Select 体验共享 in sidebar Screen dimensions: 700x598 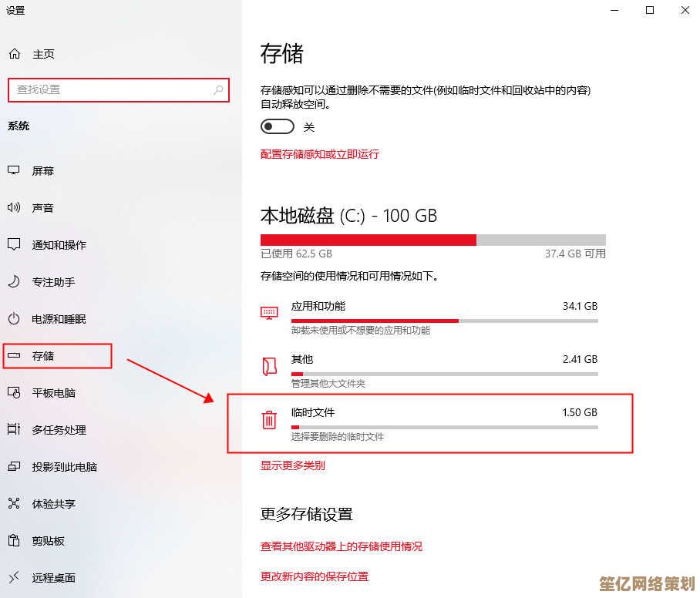[x=53, y=504]
